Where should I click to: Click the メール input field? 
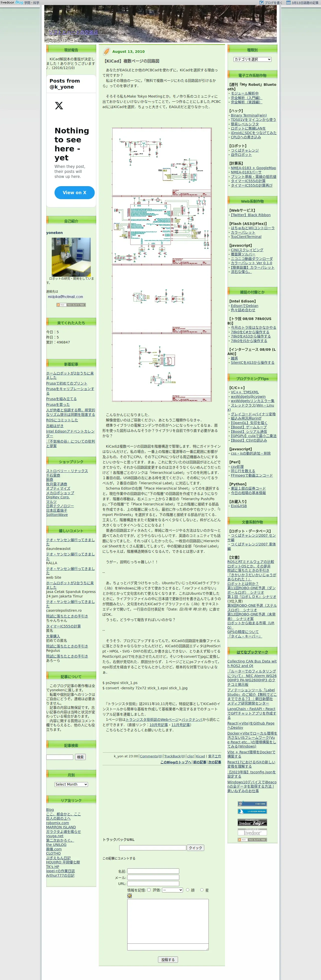pyautogui.click(x=153, y=877)
